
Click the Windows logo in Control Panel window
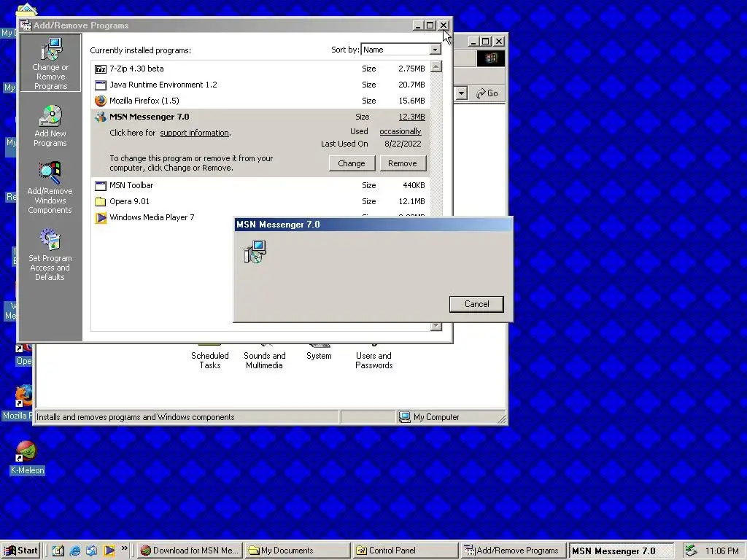pyautogui.click(x=491, y=58)
